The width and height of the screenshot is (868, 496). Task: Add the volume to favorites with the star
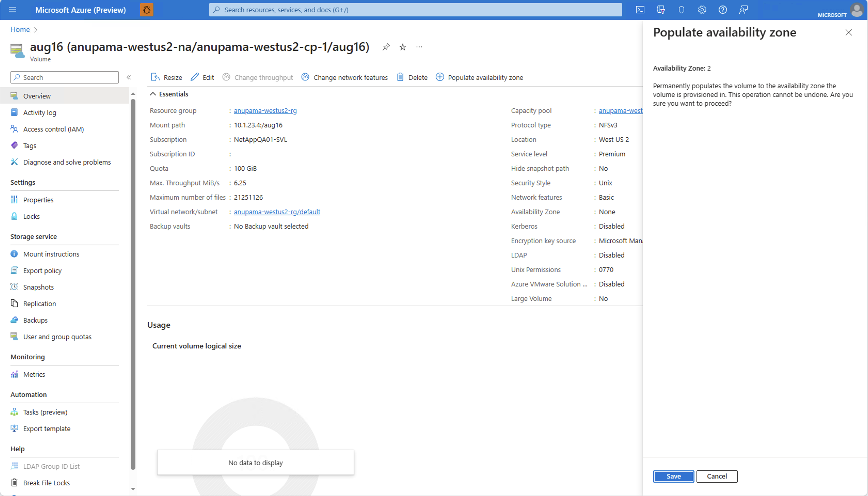pos(403,47)
